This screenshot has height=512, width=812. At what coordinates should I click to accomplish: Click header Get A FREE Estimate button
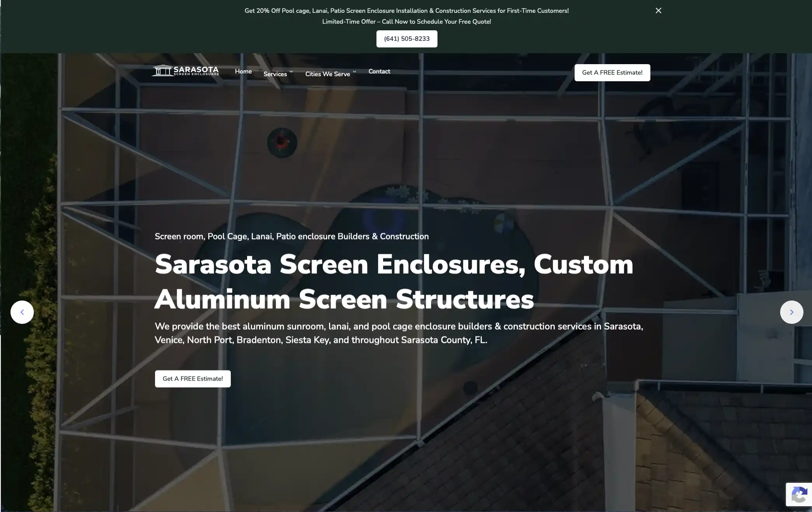pyautogui.click(x=612, y=73)
